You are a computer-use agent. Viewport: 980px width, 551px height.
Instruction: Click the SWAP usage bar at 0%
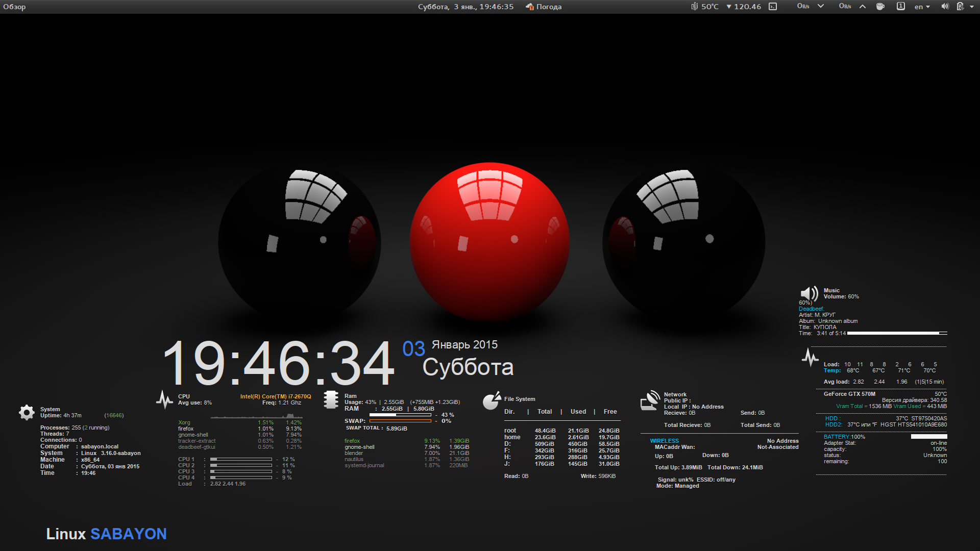[400, 421]
